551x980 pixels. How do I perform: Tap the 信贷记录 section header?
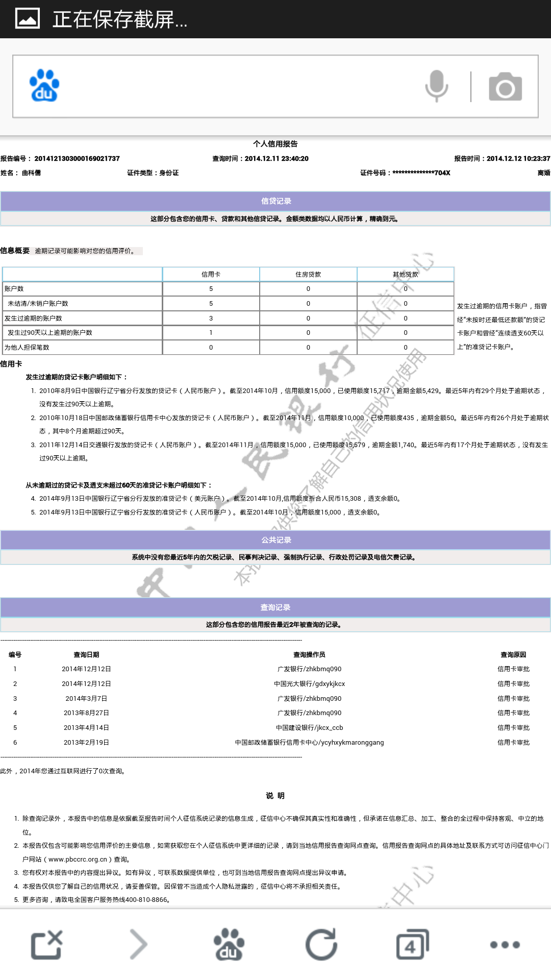tap(275, 201)
